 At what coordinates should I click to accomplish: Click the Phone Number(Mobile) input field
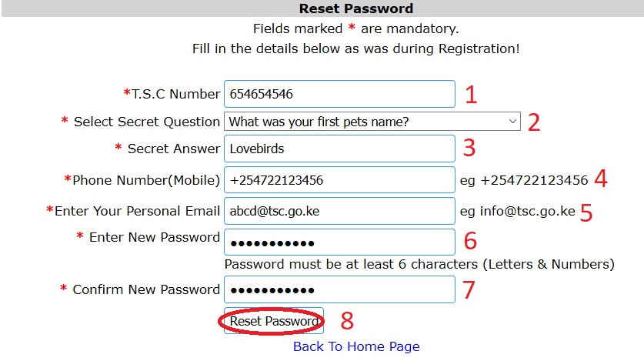pyautogui.click(x=339, y=180)
